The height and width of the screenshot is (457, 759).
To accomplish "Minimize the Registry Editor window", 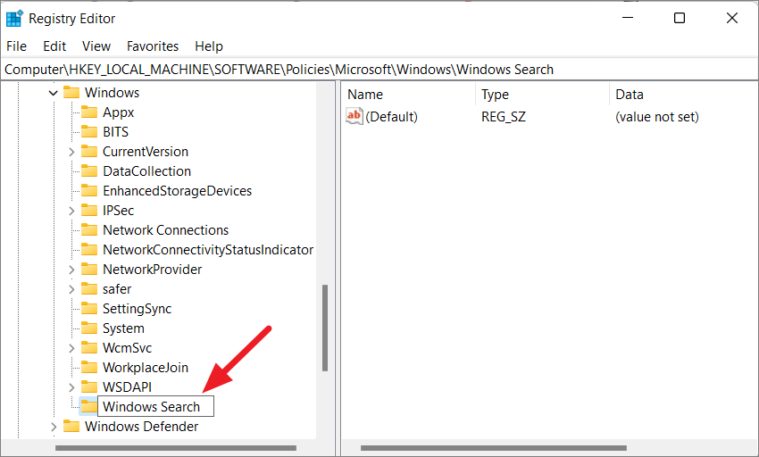I will (628, 18).
